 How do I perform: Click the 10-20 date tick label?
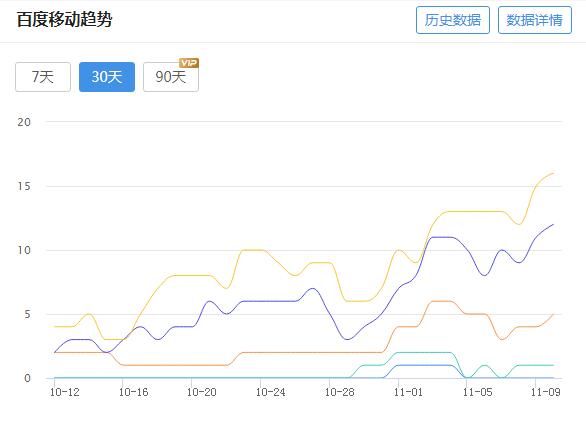pyautogui.click(x=202, y=392)
